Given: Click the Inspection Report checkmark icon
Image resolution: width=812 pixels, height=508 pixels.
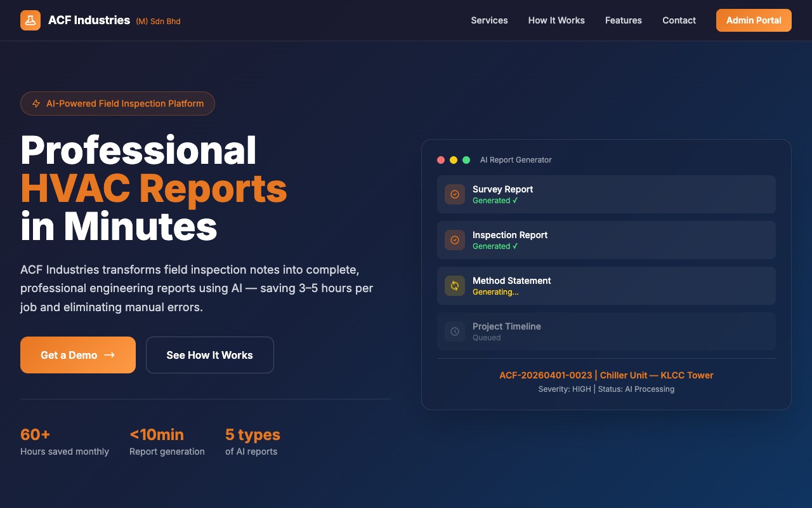Looking at the screenshot, I should [x=455, y=240].
